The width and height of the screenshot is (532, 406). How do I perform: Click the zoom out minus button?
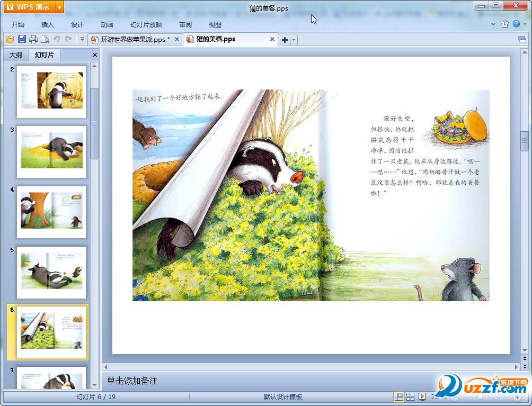click(455, 397)
